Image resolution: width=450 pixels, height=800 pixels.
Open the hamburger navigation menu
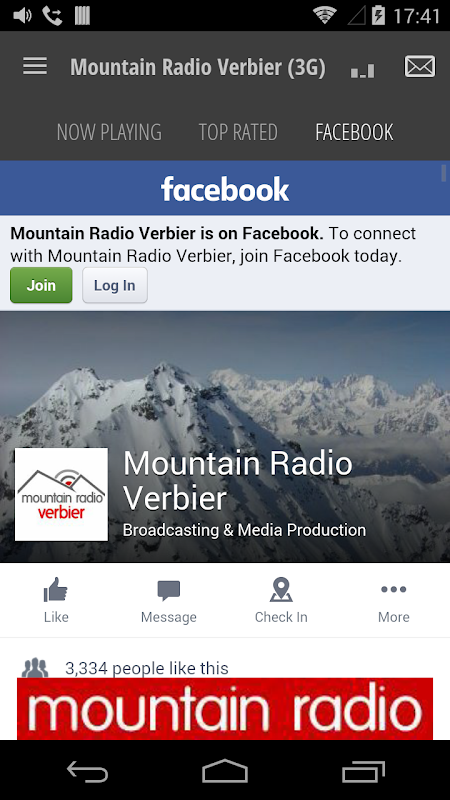coord(35,66)
